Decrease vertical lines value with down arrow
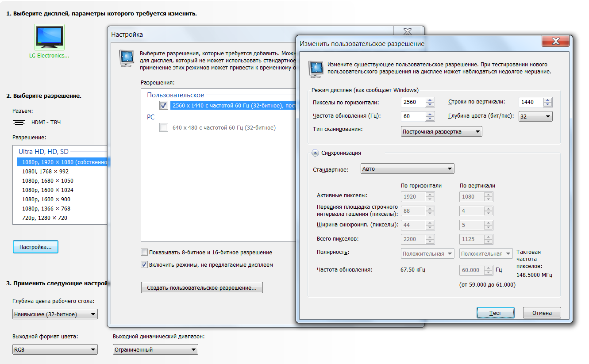 tap(548, 104)
